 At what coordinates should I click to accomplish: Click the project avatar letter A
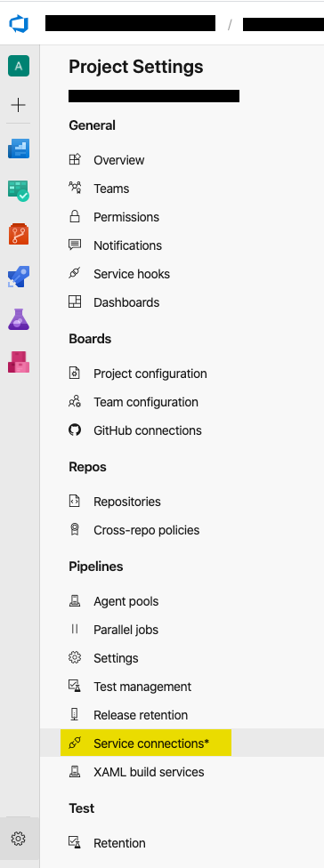coord(19,67)
